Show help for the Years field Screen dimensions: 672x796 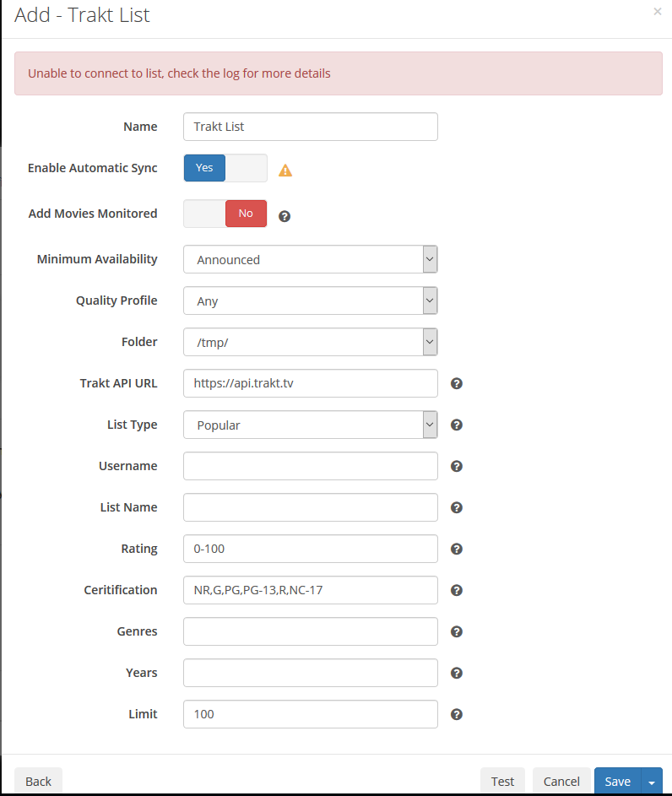click(x=457, y=673)
